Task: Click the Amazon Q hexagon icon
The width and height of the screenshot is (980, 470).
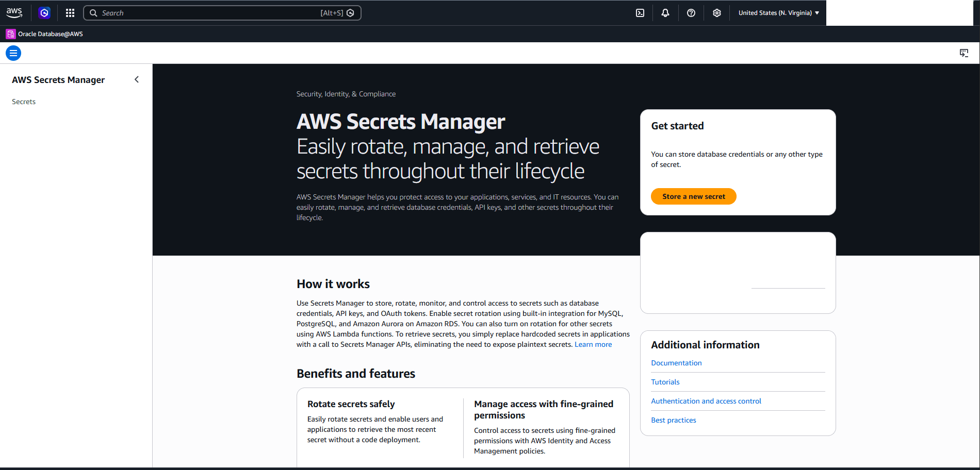Action: click(x=44, y=13)
